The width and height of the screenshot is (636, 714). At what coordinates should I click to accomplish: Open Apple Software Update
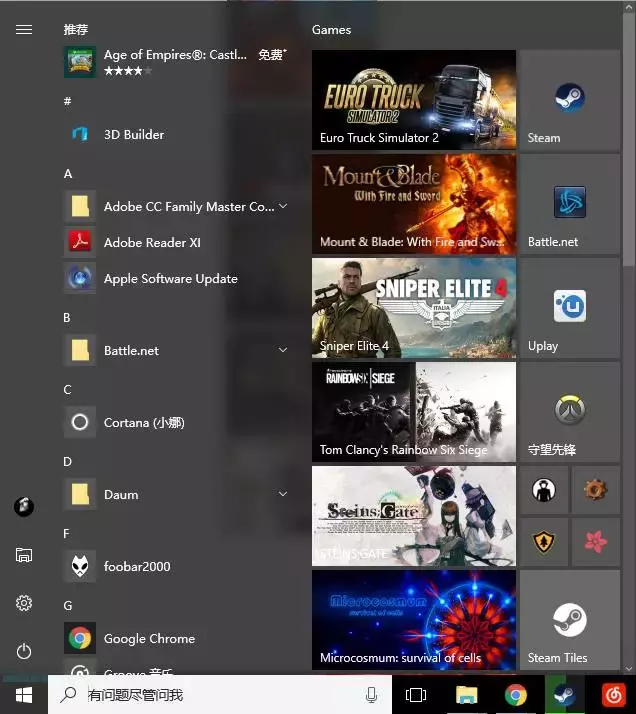pos(175,278)
